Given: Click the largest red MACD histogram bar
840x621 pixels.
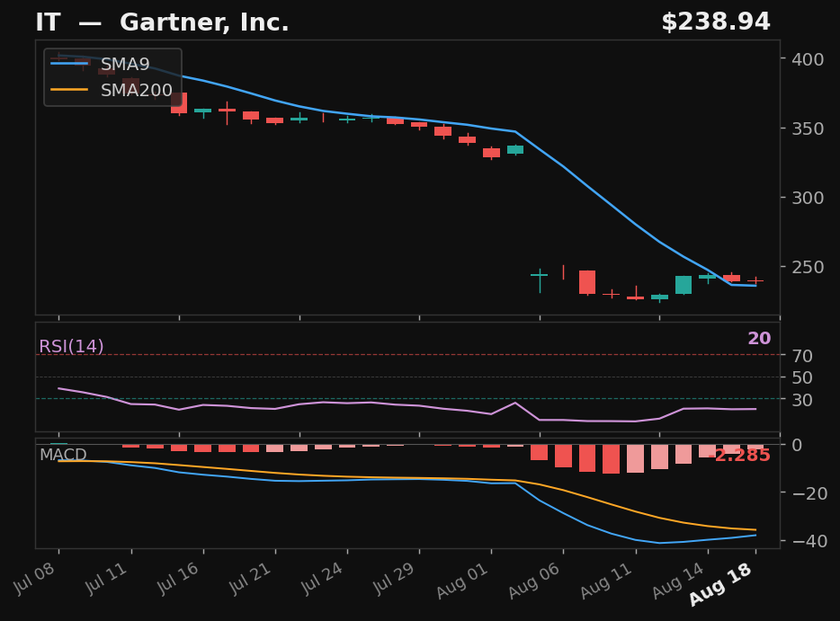Looking at the screenshot, I should click(612, 459).
